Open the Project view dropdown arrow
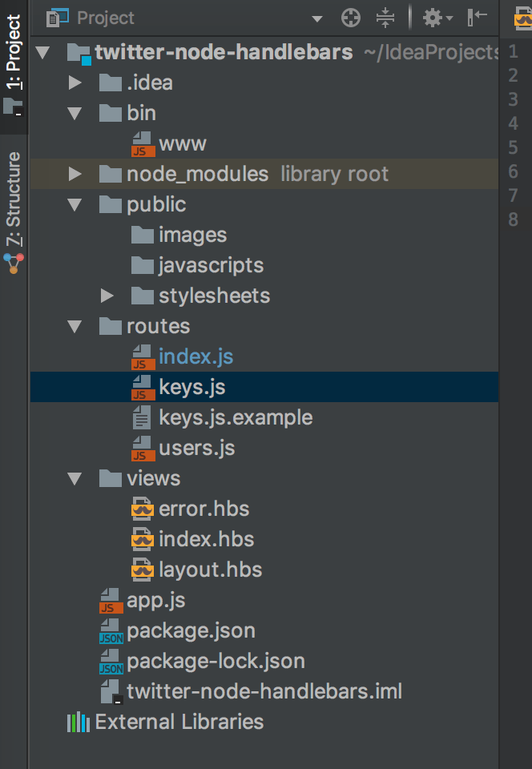The height and width of the screenshot is (769, 532). click(317, 18)
